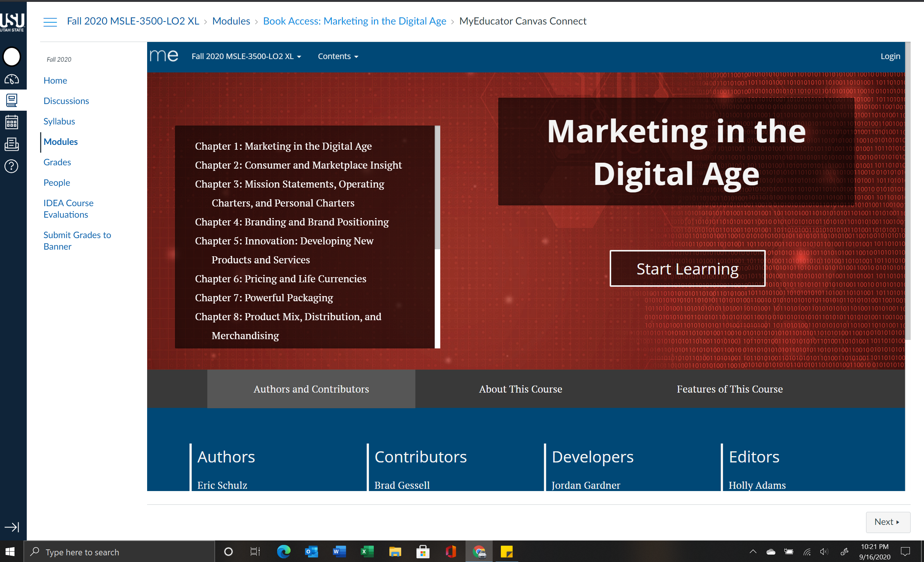Click the account avatar circle icon
The height and width of the screenshot is (562, 924).
[x=12, y=57]
